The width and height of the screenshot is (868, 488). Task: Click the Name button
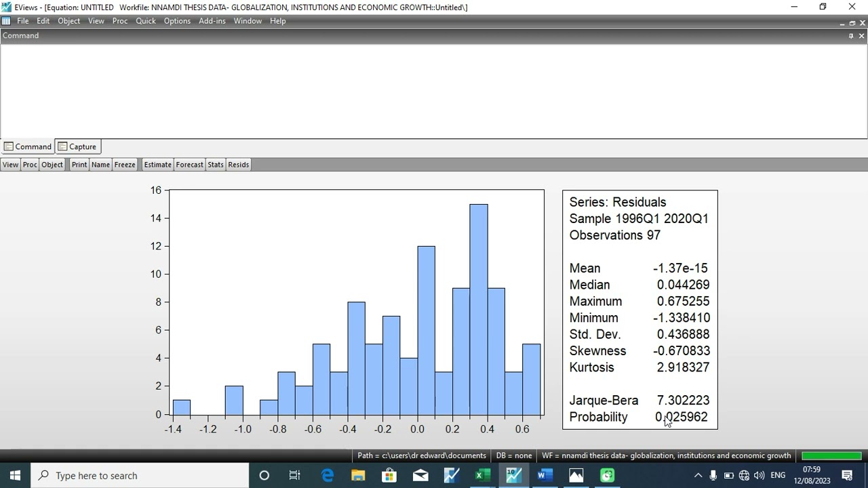[100, 165]
